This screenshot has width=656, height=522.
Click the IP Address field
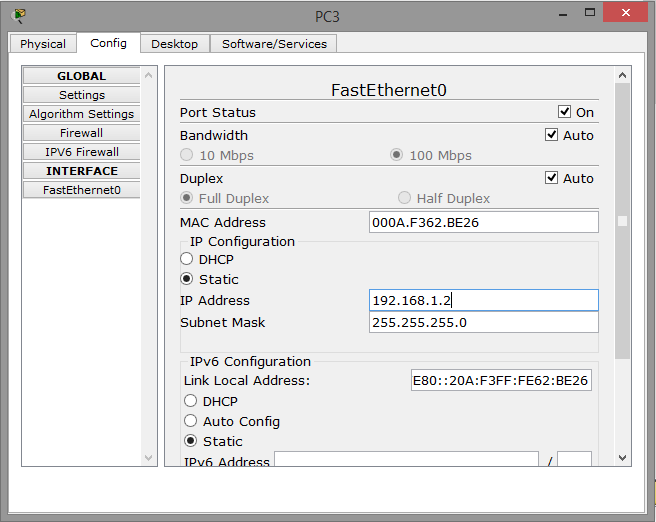(484, 300)
